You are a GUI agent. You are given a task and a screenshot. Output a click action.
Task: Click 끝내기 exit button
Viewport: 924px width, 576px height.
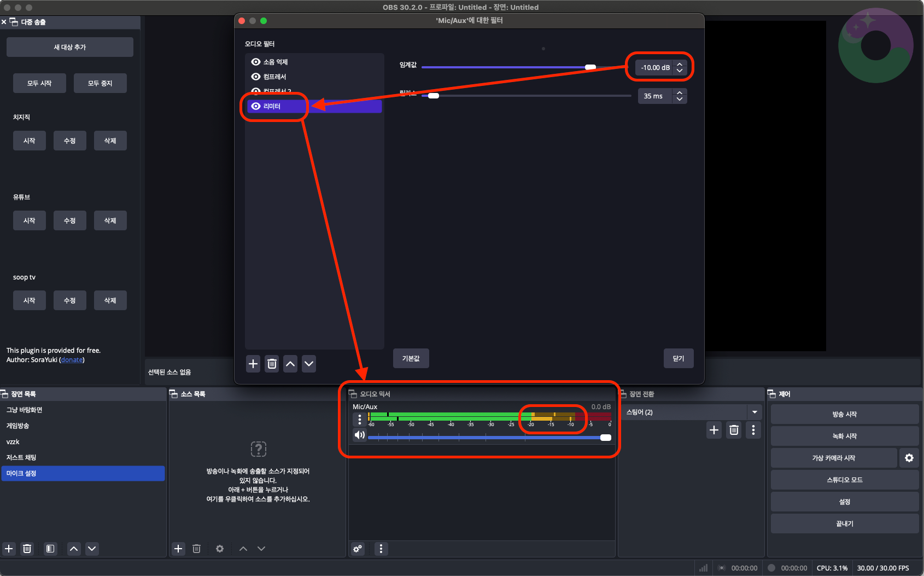click(845, 523)
